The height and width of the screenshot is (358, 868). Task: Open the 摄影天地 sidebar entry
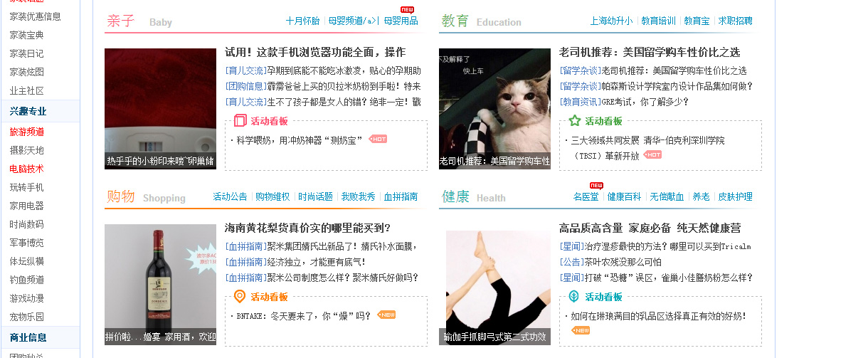click(27, 150)
